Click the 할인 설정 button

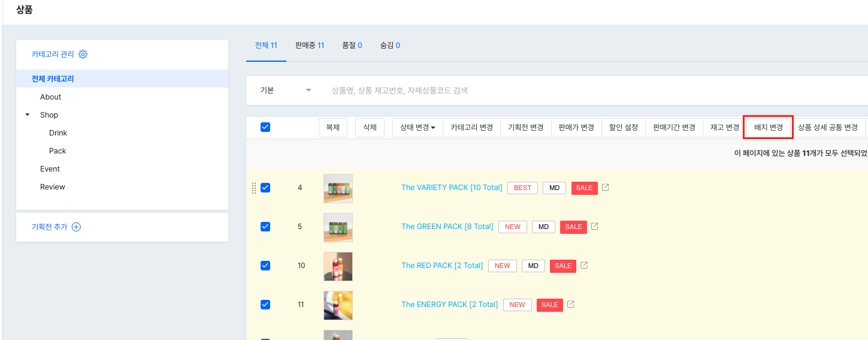click(x=624, y=128)
